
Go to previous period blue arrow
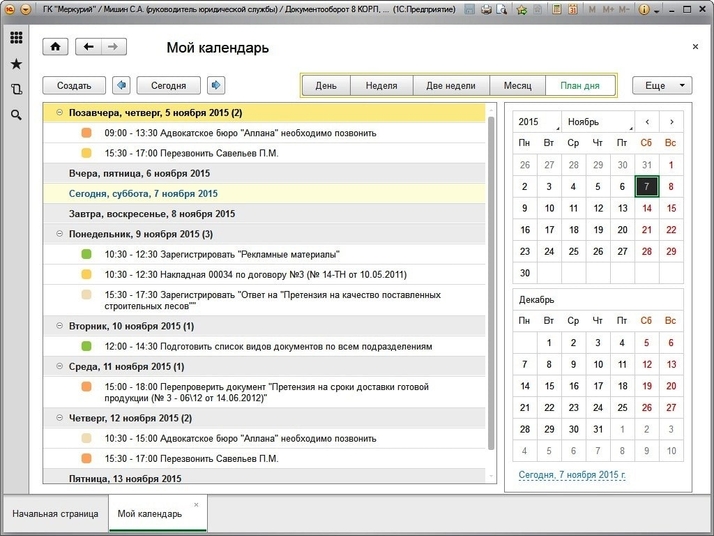pyautogui.click(x=121, y=86)
